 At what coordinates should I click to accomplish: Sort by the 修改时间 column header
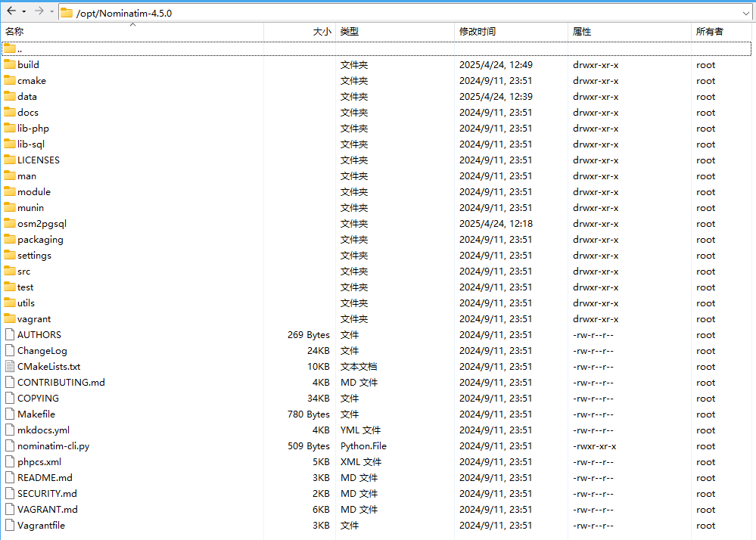click(511, 31)
